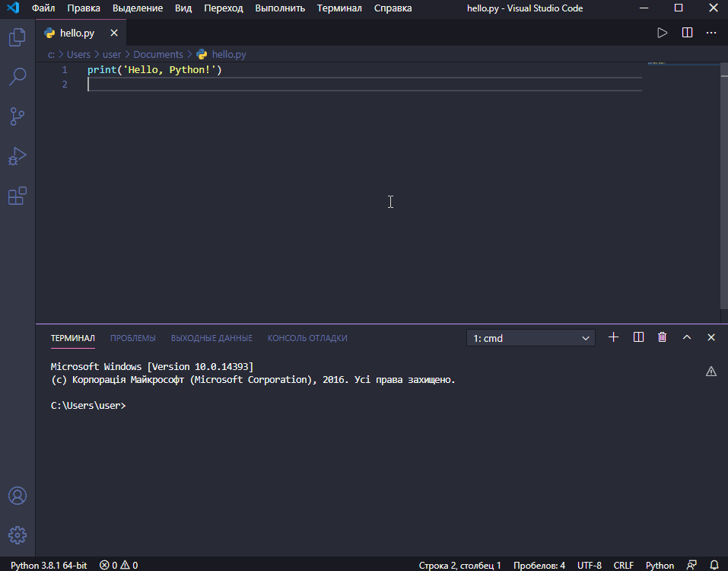
Task: Open the Search view in activity bar
Action: pos(17,77)
